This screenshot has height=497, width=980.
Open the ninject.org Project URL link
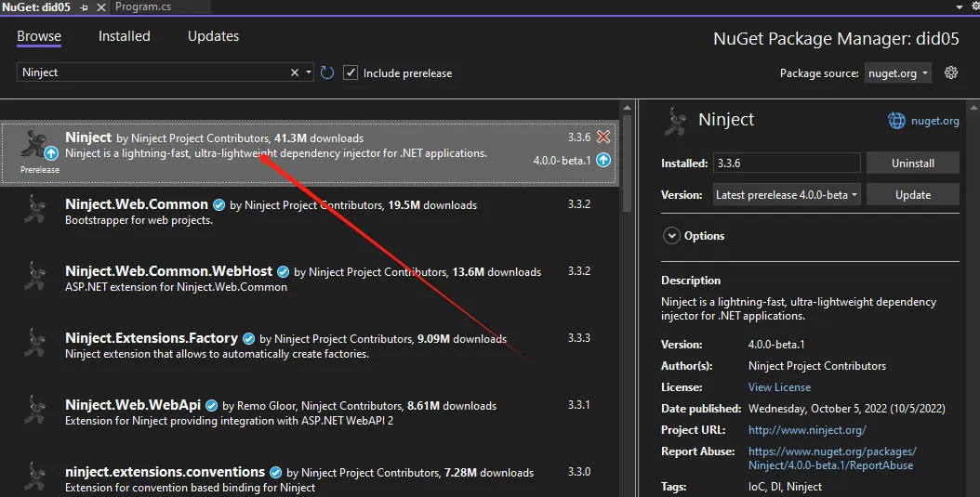tap(807, 430)
